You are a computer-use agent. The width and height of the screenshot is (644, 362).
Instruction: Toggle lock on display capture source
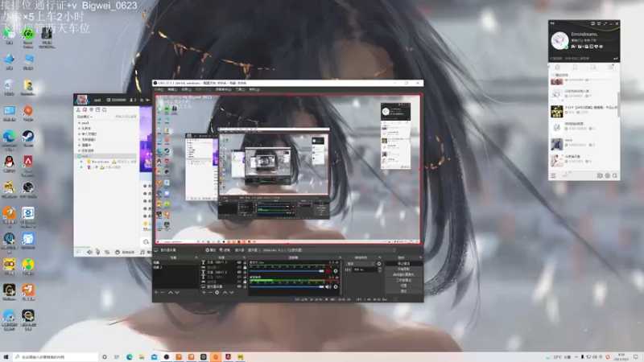(x=245, y=286)
